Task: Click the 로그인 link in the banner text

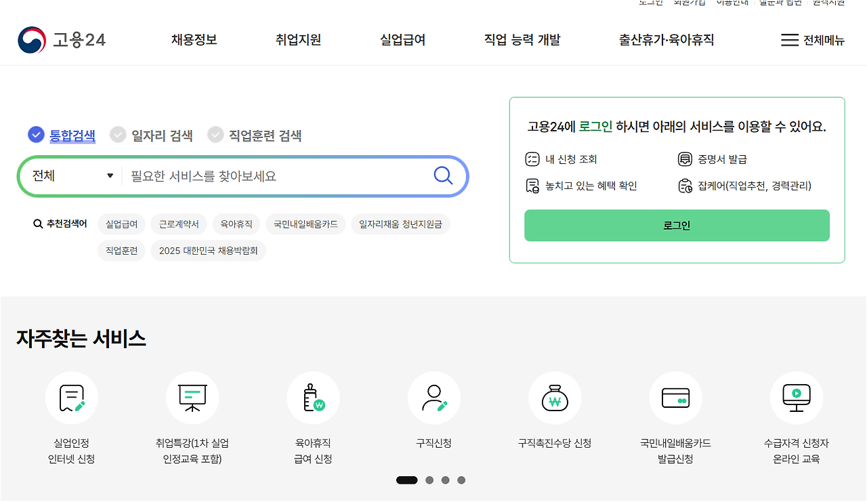Action: [x=595, y=126]
